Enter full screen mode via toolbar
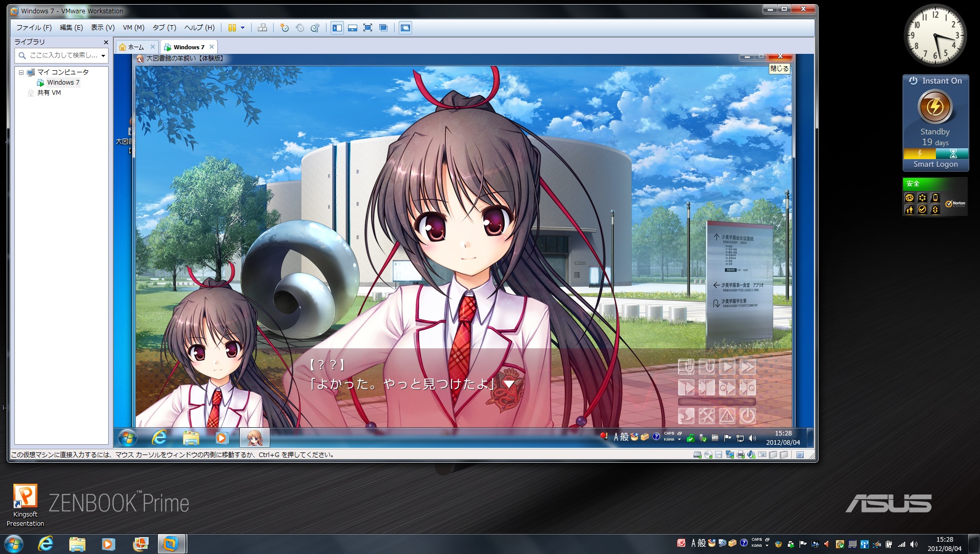 point(367,28)
